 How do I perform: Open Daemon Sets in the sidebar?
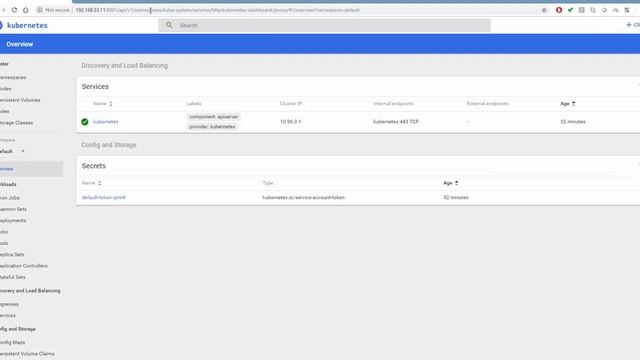[13, 209]
